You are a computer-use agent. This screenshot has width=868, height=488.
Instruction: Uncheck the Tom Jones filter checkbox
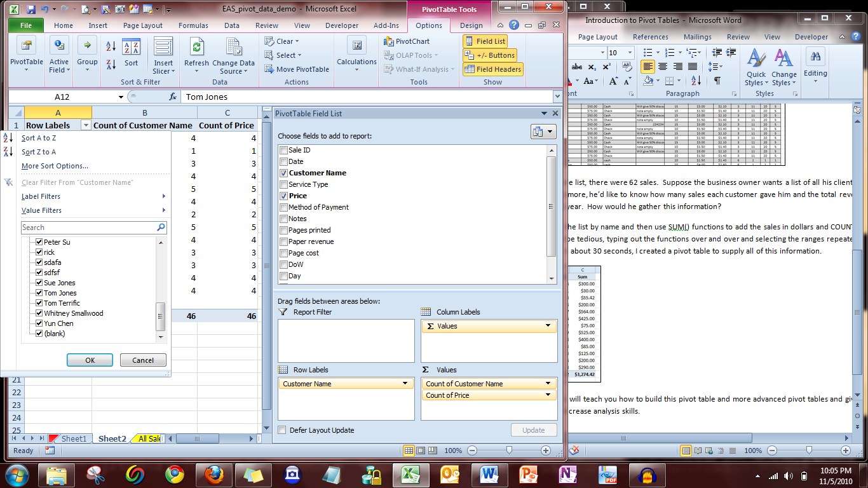click(39, 293)
